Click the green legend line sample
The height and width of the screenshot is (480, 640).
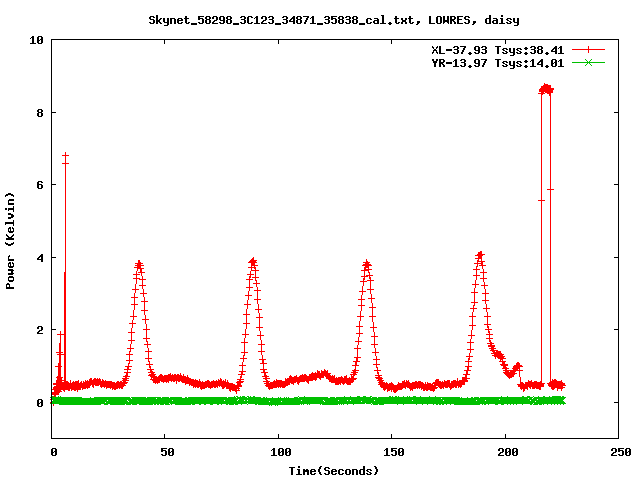[x=588, y=62]
